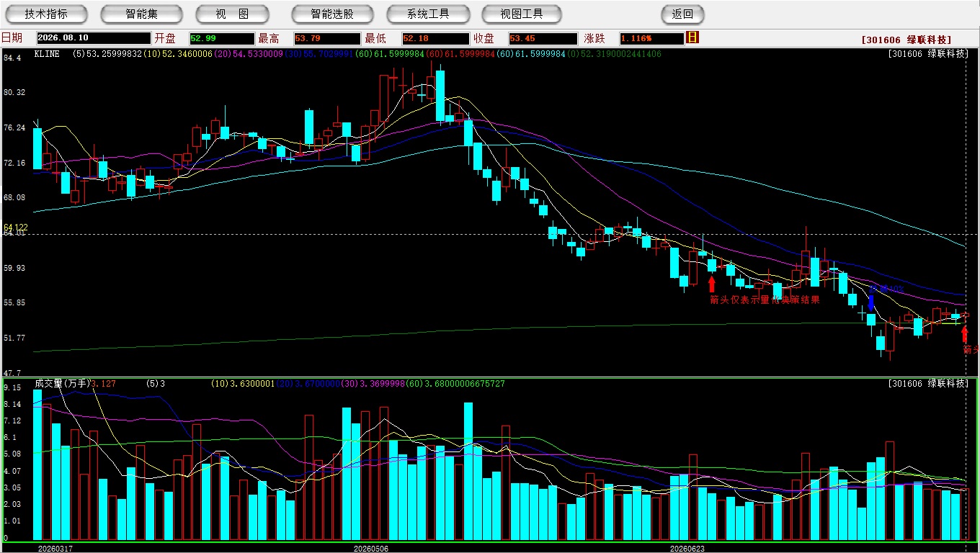Screen dimensions: 980x553
Task: Click the date label 20260317
Action: tap(55, 548)
